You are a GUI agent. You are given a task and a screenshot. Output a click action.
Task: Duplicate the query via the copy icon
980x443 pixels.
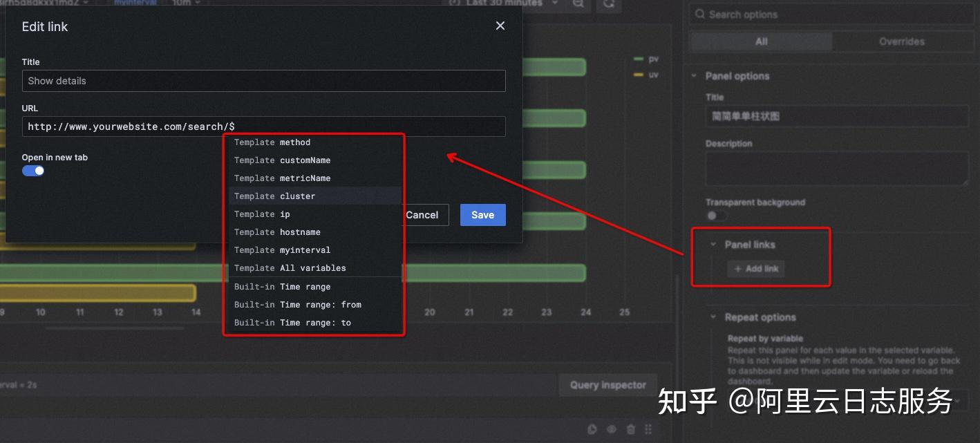point(592,428)
